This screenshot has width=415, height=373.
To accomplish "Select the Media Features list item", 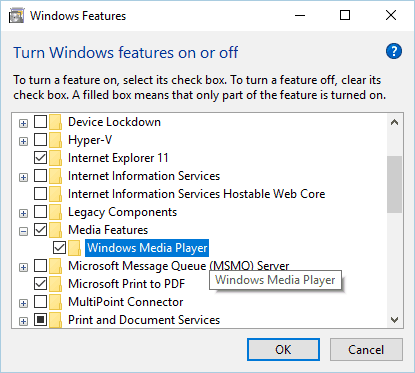I will click(108, 230).
